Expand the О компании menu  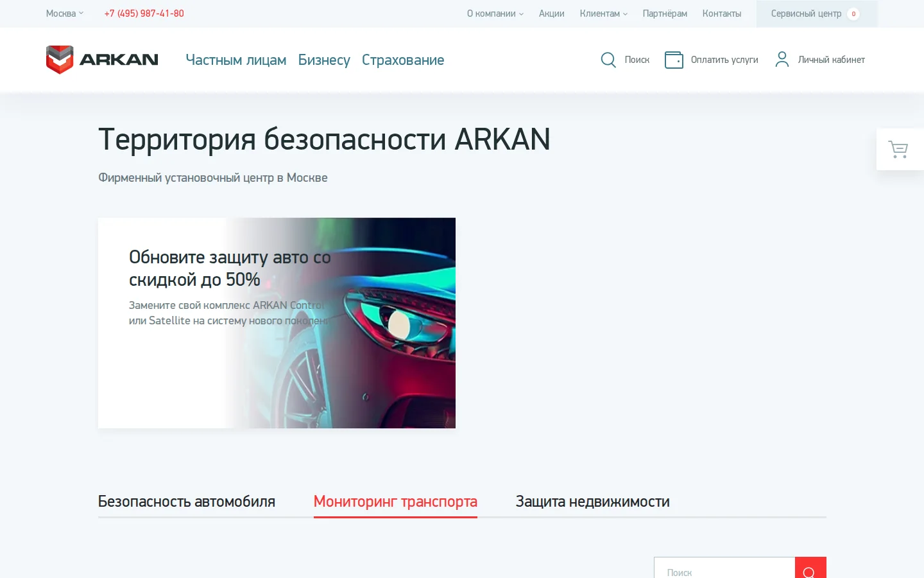(495, 13)
